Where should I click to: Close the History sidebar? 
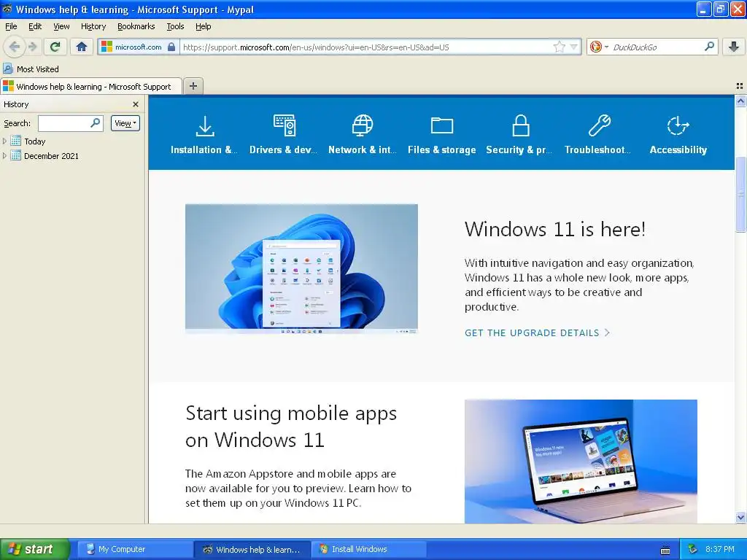coord(136,104)
